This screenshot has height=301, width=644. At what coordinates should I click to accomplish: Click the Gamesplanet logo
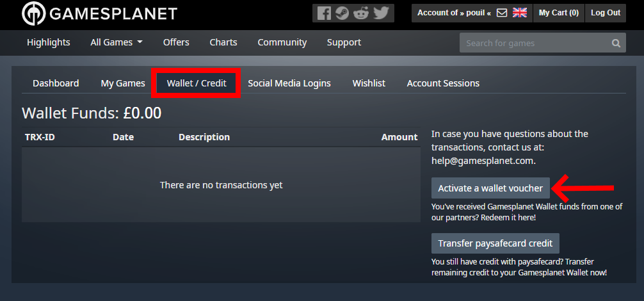point(99,13)
